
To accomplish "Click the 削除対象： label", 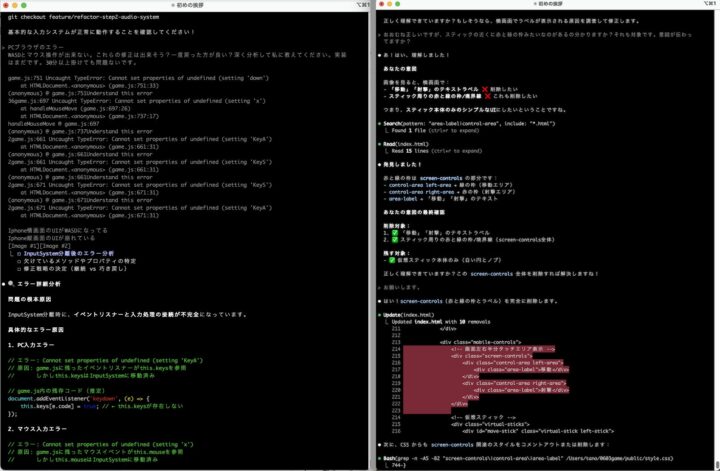I will (x=397, y=226).
